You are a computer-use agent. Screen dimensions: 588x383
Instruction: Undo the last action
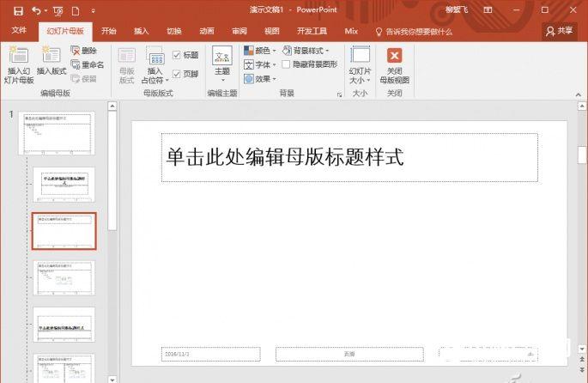coord(36,11)
